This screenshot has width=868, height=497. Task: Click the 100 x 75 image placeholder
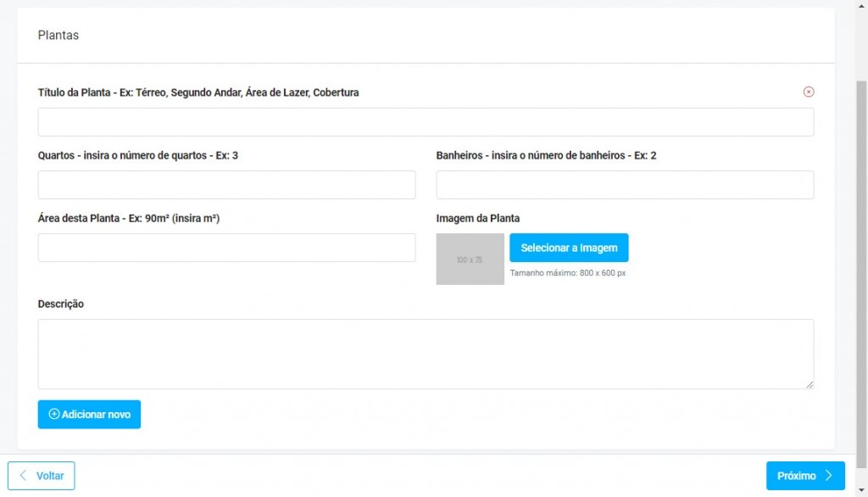[470, 260]
